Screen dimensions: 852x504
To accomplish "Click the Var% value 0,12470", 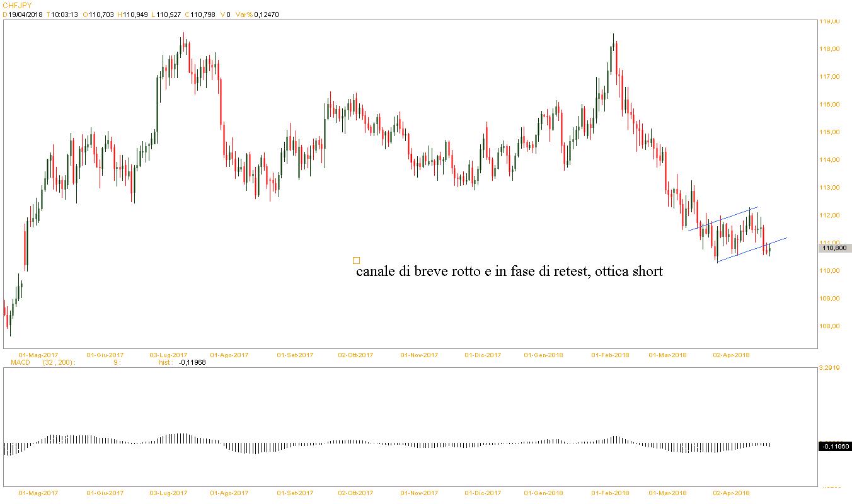I will (x=266, y=14).
